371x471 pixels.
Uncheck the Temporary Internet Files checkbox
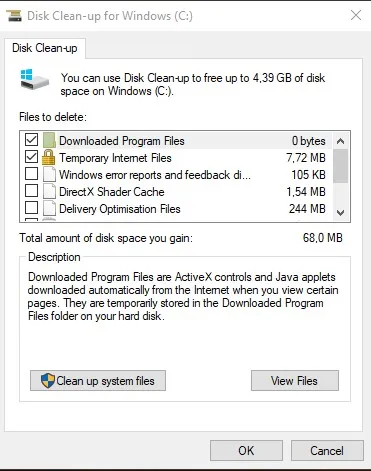pos(31,157)
